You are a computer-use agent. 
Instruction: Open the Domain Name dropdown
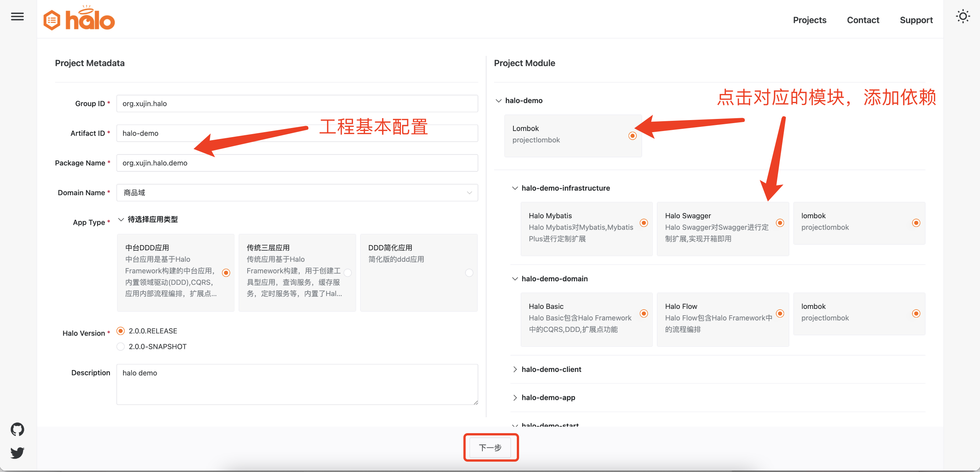297,193
